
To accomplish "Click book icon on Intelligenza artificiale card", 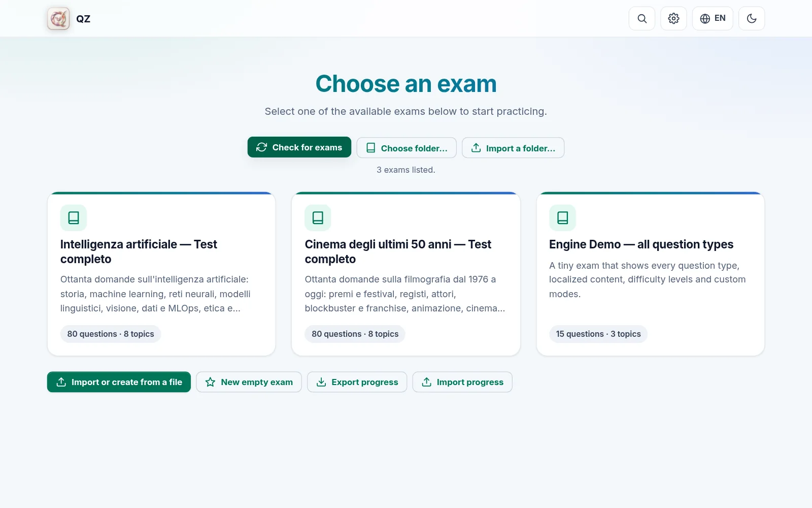I will click(x=74, y=218).
